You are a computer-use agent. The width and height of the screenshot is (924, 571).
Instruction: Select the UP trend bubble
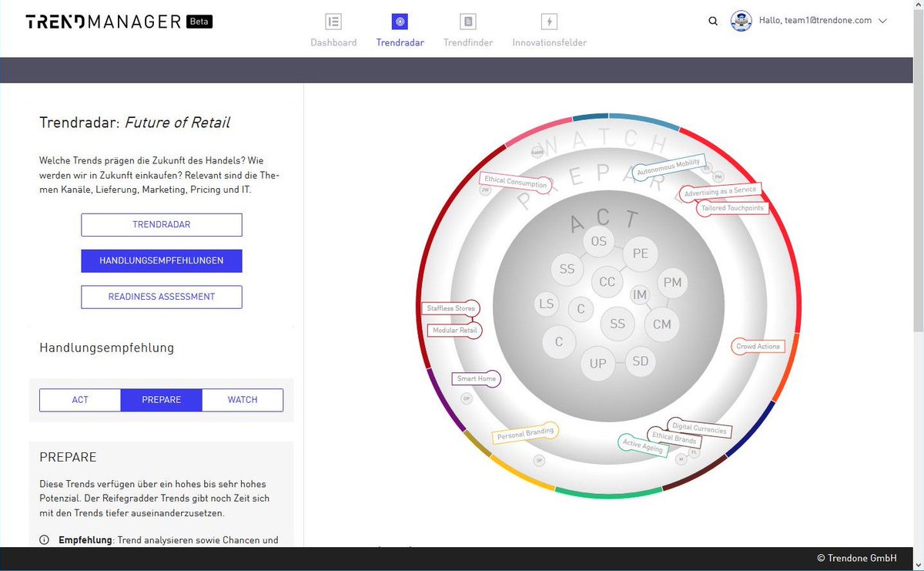coord(598,363)
